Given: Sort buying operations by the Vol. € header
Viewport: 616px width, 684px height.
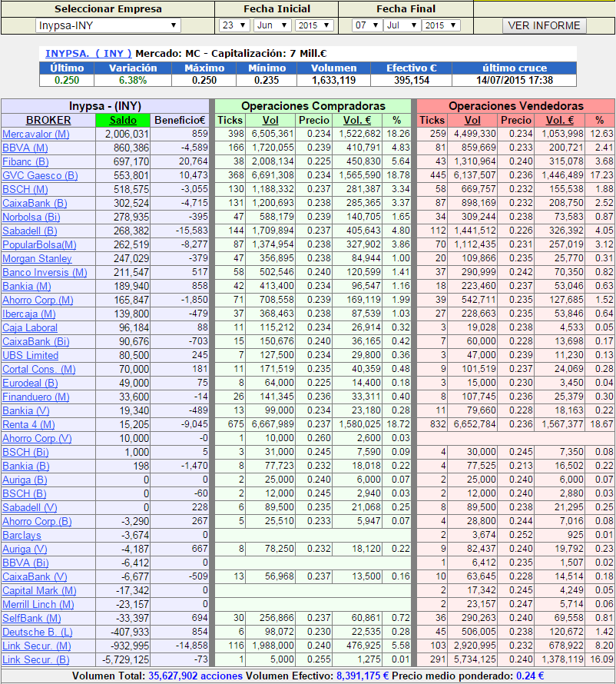Looking at the screenshot, I should coord(357,121).
